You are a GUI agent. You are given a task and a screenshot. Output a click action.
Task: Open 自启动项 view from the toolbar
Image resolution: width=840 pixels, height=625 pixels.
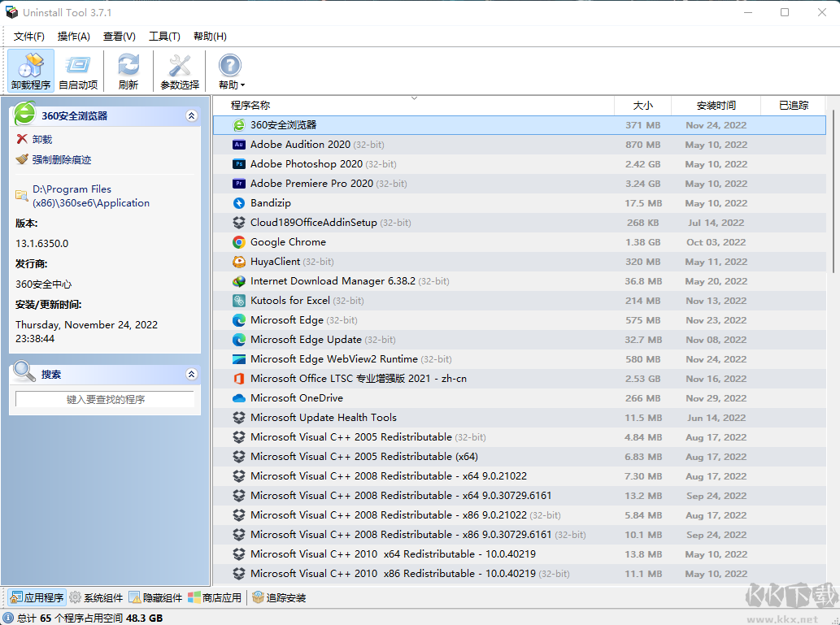pos(78,71)
